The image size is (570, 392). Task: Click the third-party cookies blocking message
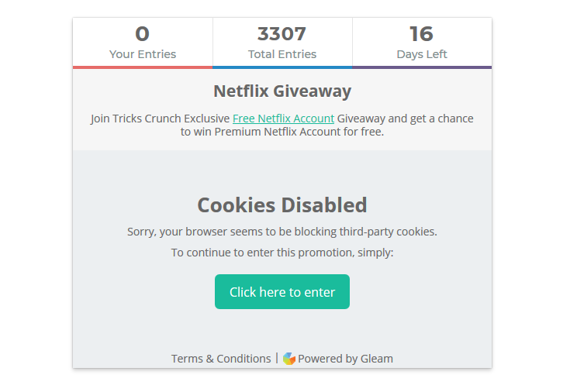[x=282, y=232]
